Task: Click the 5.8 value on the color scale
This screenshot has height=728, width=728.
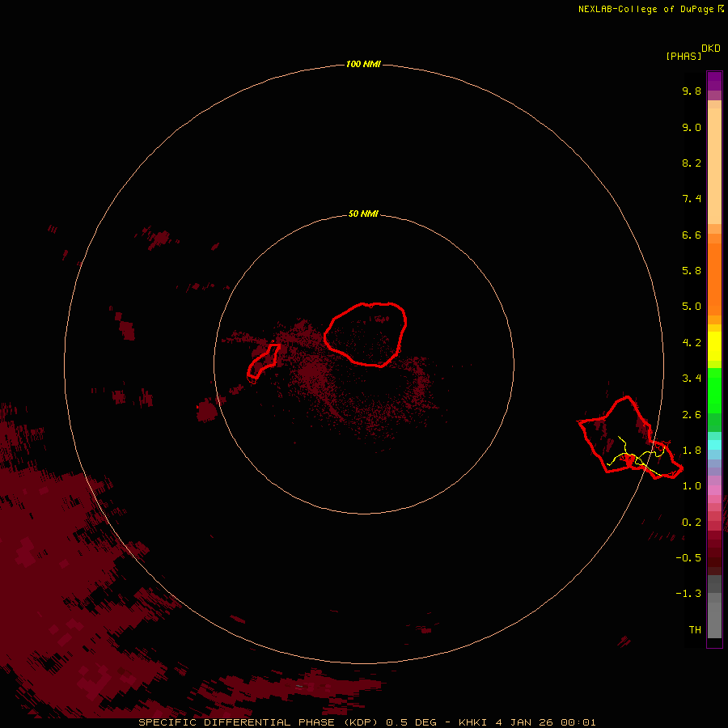Action: pos(692,271)
